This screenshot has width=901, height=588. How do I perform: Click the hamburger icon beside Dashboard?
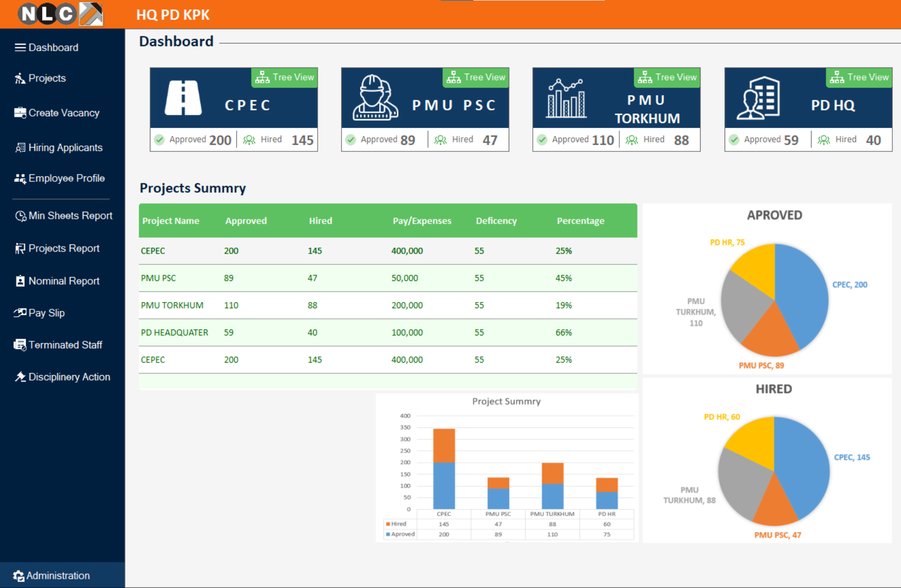pyautogui.click(x=20, y=47)
